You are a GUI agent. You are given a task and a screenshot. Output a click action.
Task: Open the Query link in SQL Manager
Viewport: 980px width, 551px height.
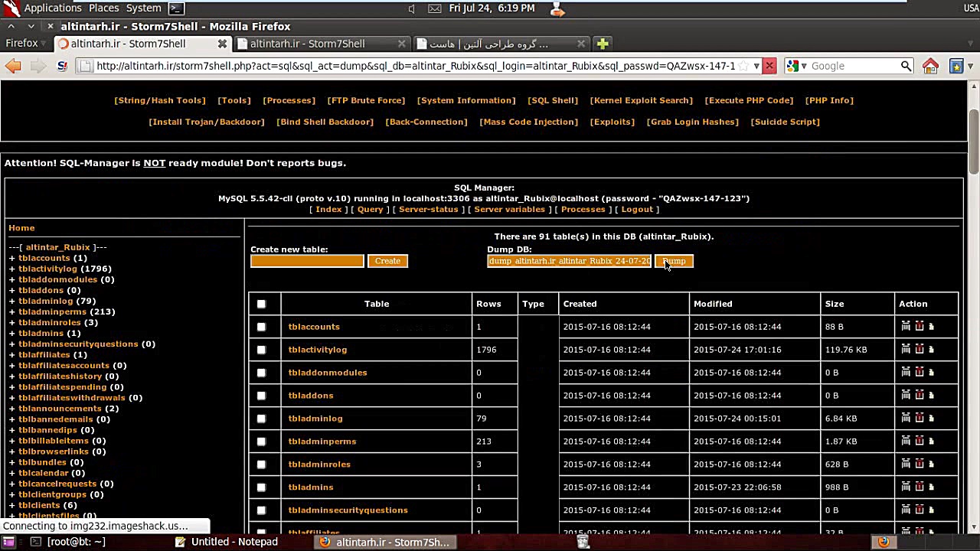pyautogui.click(x=370, y=209)
